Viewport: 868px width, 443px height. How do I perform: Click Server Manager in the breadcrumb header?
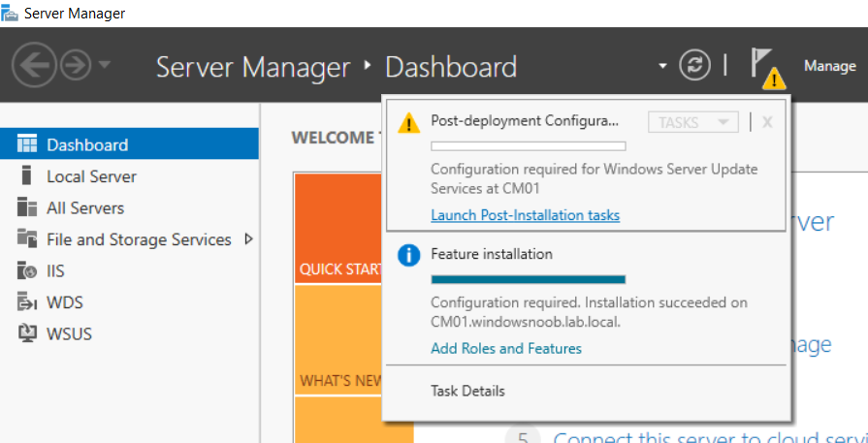[253, 67]
